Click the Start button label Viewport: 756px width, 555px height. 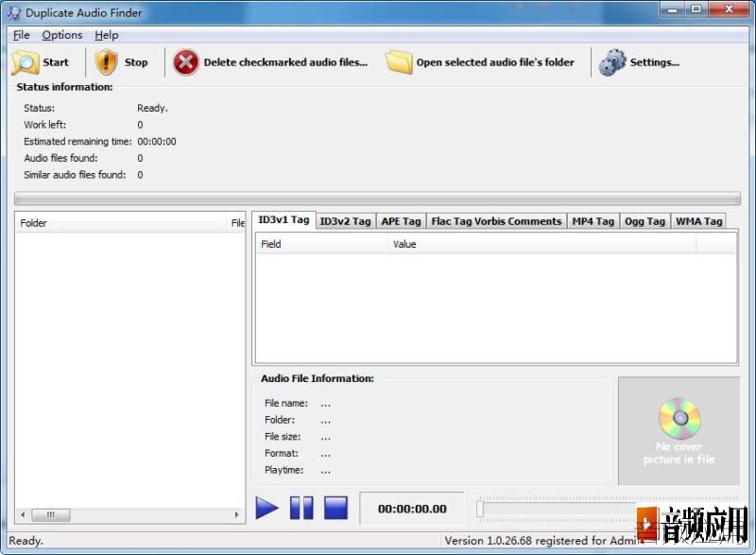point(56,62)
